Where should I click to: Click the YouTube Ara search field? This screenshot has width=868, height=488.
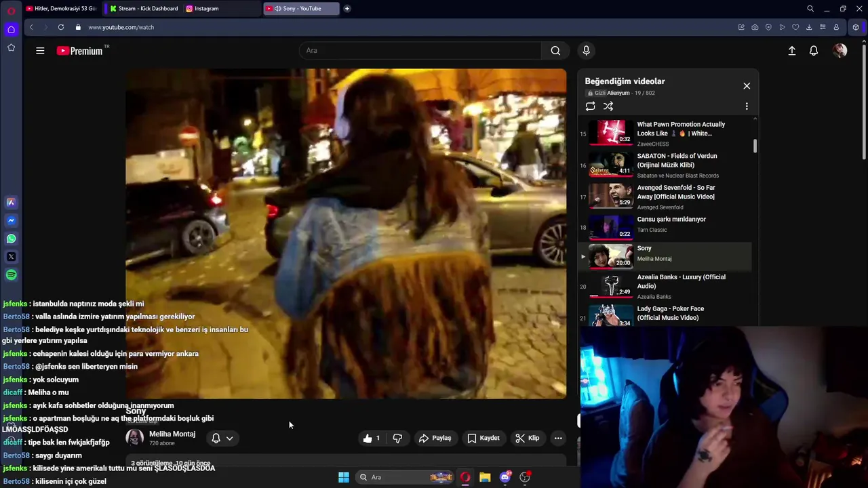coord(420,50)
